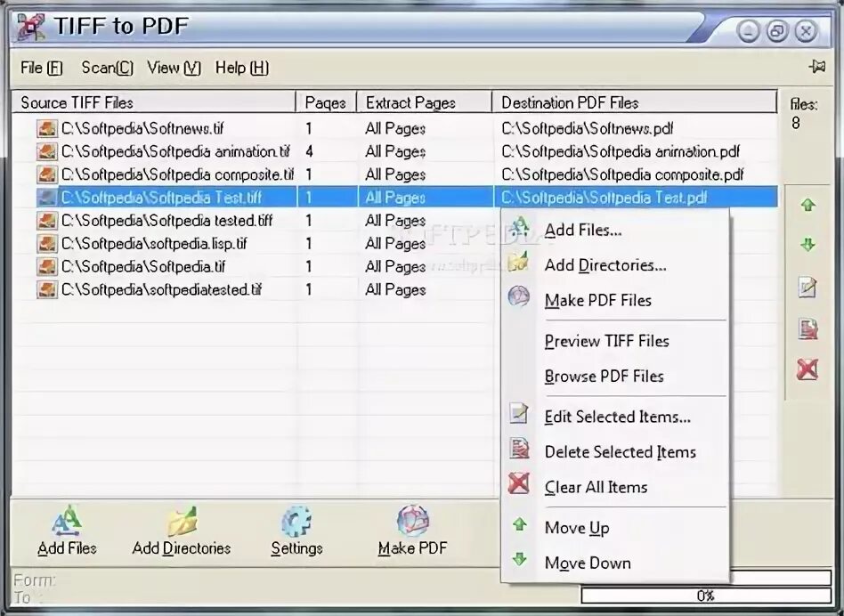Select the softpediatested.tif source file

[161, 290]
